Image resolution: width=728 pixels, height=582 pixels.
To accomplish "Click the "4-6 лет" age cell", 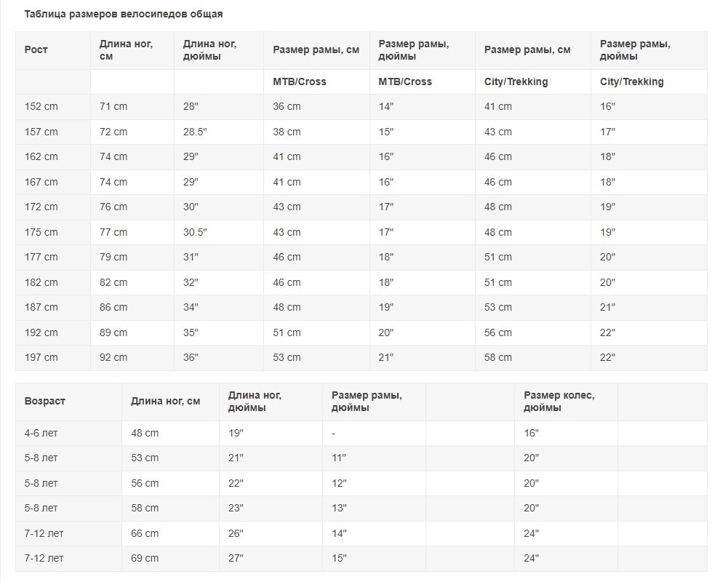I will (x=41, y=433).
